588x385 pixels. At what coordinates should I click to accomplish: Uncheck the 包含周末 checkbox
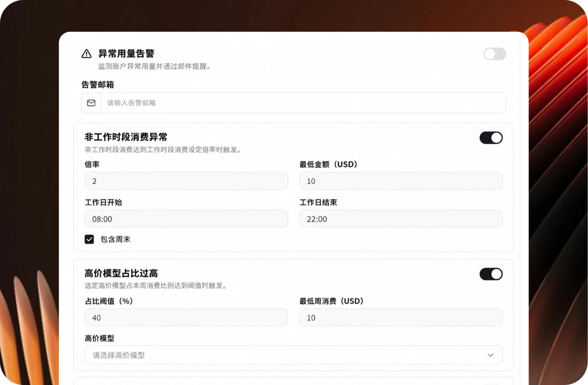coord(89,239)
